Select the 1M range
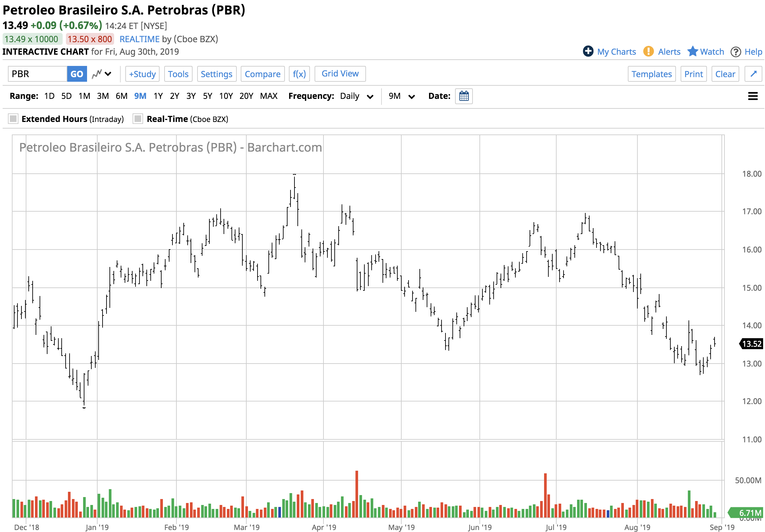765x532 pixels. (x=84, y=96)
